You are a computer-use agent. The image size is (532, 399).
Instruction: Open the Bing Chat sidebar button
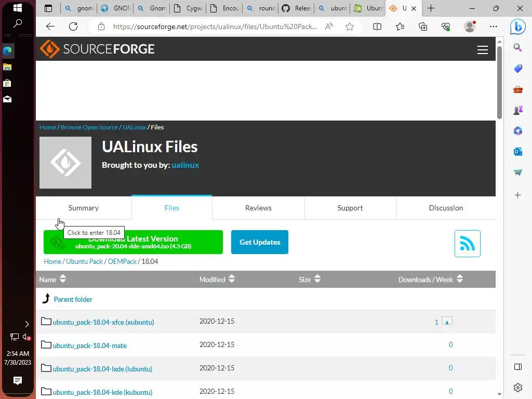pos(518,26)
